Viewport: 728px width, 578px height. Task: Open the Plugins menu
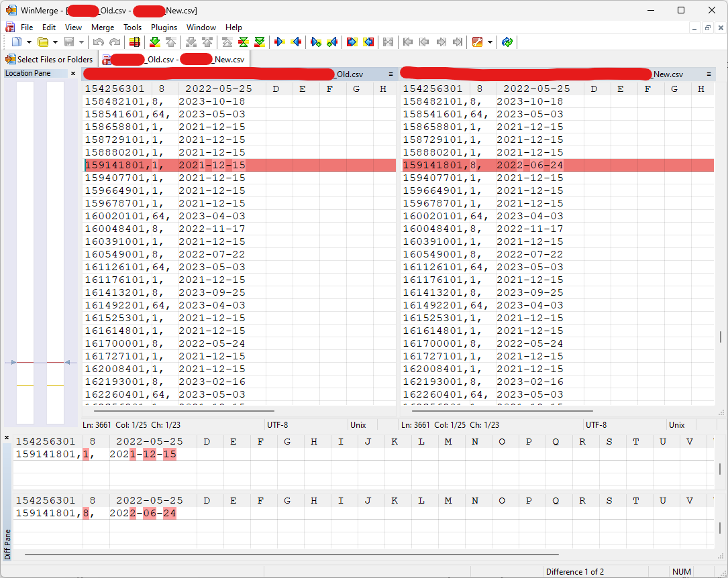pyautogui.click(x=164, y=27)
